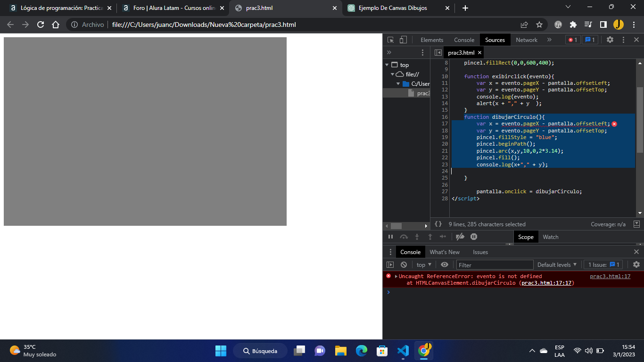Reload the page button
Image resolution: width=644 pixels, height=362 pixels.
41,25
